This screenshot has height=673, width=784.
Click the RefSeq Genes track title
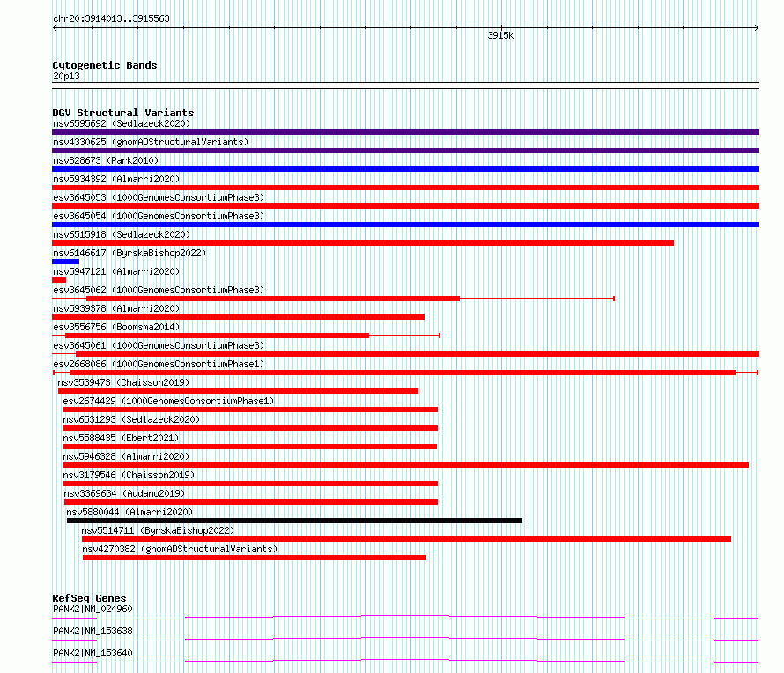89,598
